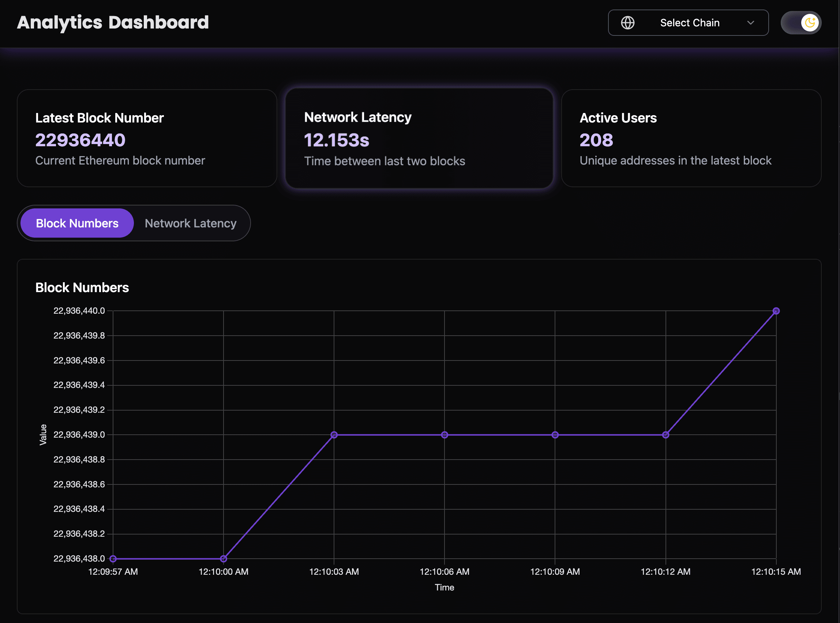Screen dimensions: 840x623
Task: Select the Latest Block Number card
Action: 147,137
